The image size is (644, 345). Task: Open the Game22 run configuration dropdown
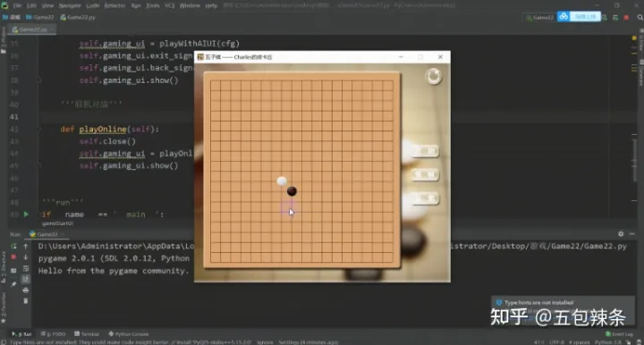pyautogui.click(x=539, y=17)
